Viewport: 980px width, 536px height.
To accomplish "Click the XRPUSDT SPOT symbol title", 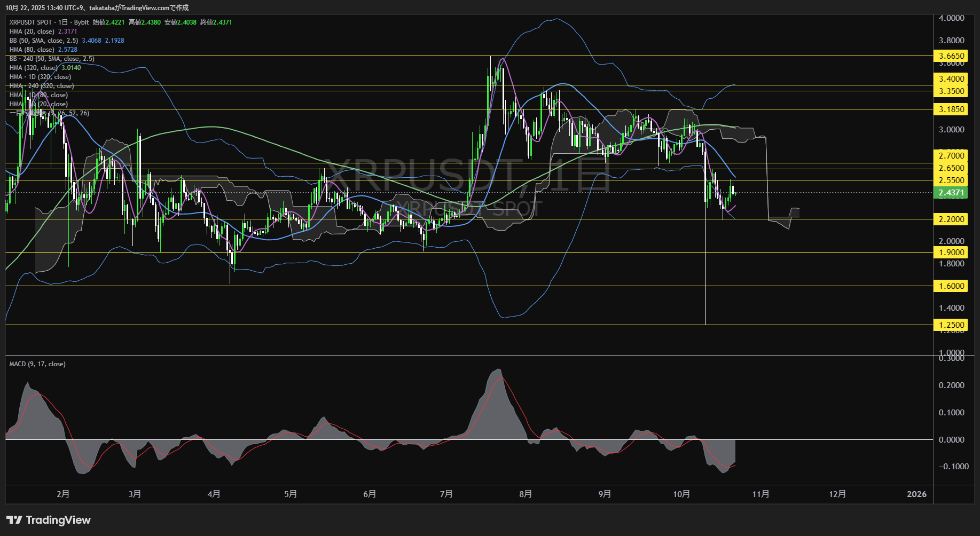I will pyautogui.click(x=30, y=22).
